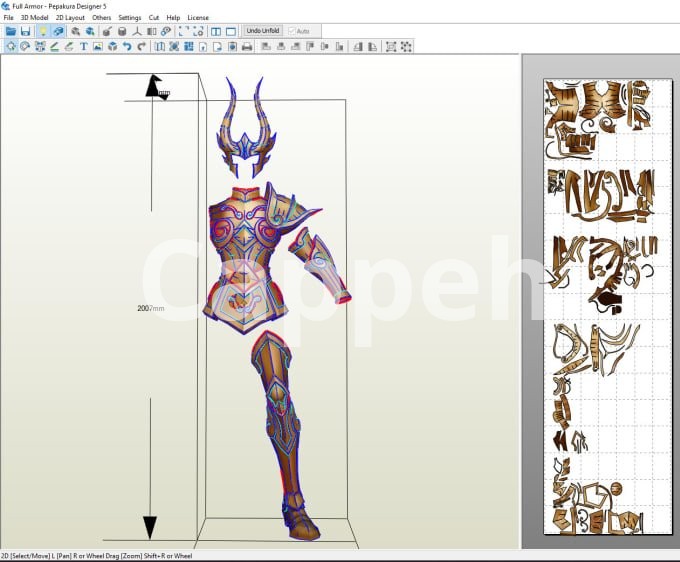This screenshot has width=680, height=562.
Task: Select the Input Text tool icon
Action: coord(83,46)
